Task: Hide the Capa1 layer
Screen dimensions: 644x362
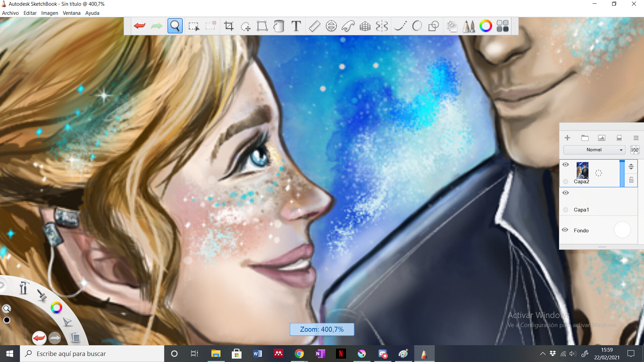Action: click(x=566, y=193)
